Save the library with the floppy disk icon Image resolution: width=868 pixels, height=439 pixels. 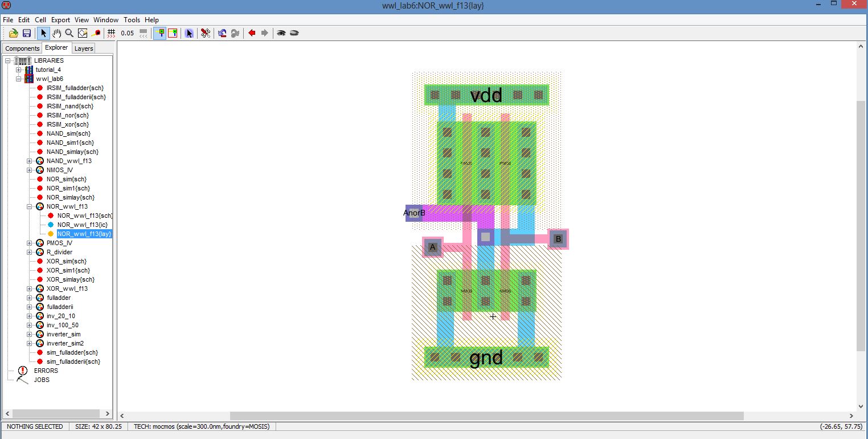(x=26, y=33)
